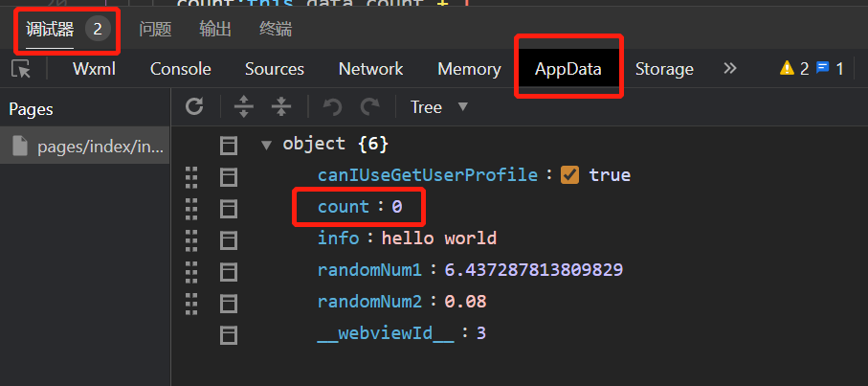Open the more tabs chevron
The width and height of the screenshot is (868, 386).
(730, 68)
